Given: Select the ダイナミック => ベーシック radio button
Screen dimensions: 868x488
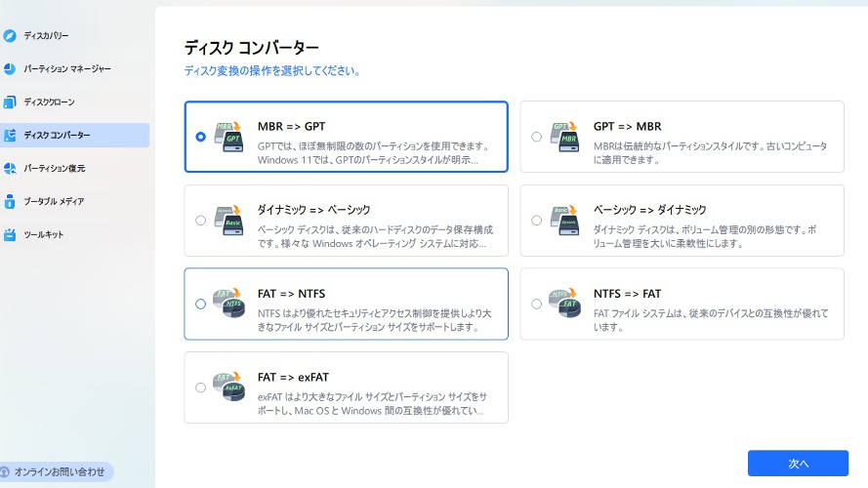Looking at the screenshot, I should [200, 221].
